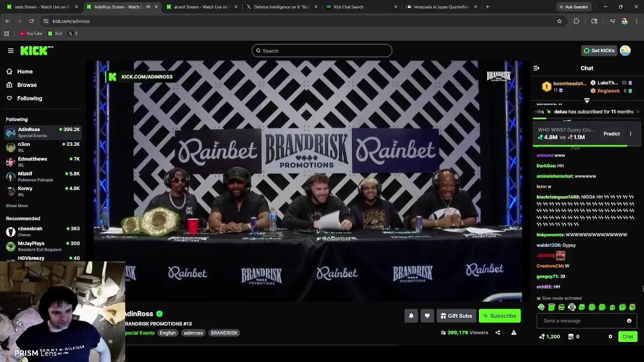Screen dimensions: 644x362
Task: Expand gift leaderboard with down chevron
Action: (587, 100)
